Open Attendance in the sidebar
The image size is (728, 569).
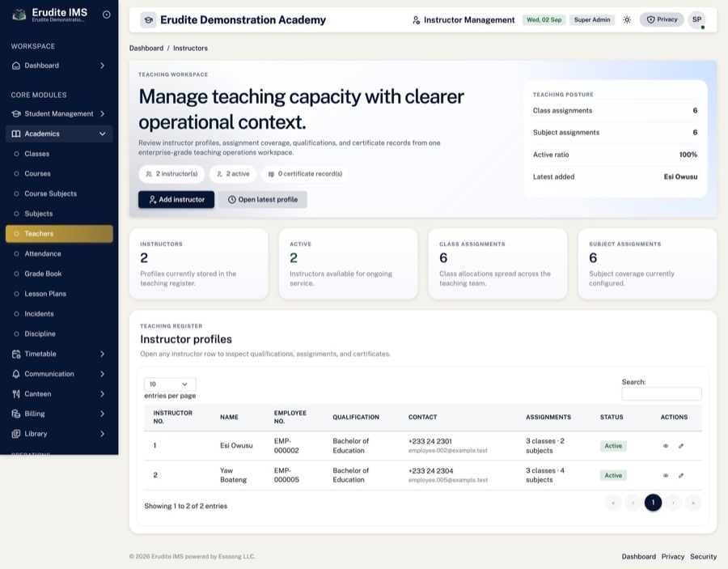(x=59, y=253)
